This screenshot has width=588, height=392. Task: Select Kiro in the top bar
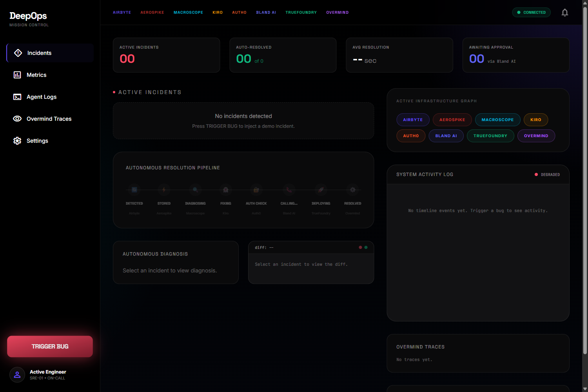point(218,13)
